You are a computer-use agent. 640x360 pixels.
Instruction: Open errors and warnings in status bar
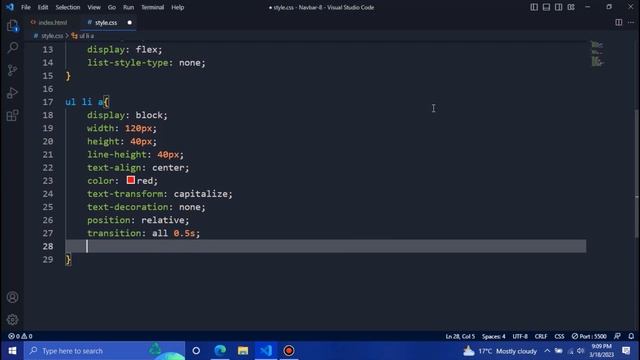[20, 336]
